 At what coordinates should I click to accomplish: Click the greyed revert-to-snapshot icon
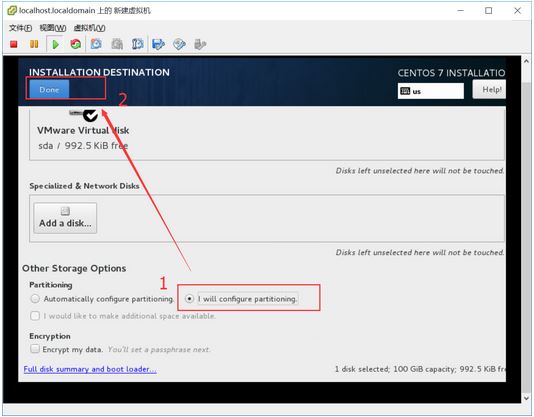[x=117, y=44]
